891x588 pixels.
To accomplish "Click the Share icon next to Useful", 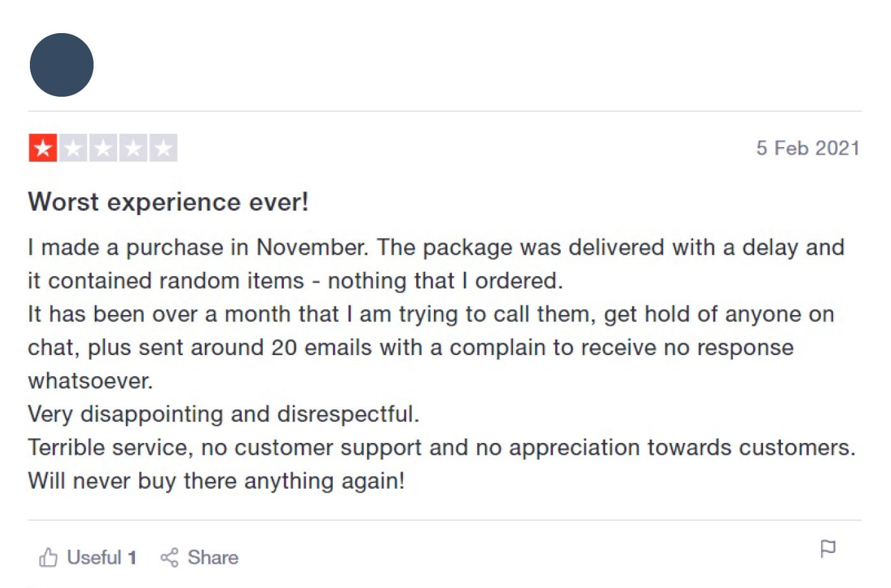I will click(169, 557).
